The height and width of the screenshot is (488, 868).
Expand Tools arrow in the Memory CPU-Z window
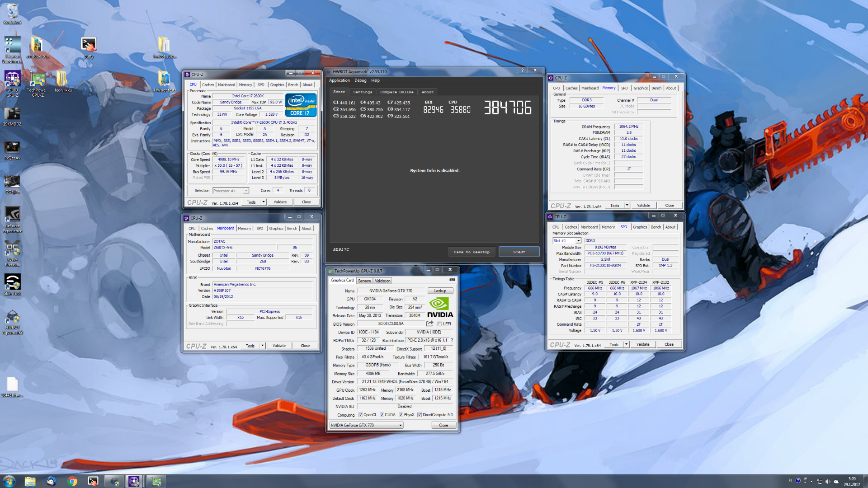(x=627, y=205)
